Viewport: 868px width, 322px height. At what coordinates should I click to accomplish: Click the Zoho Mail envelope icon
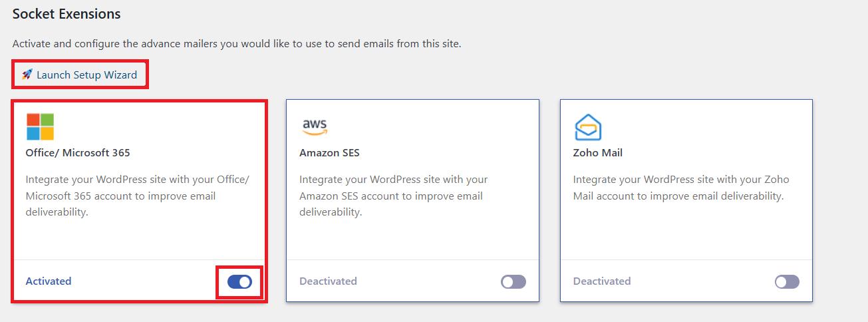[x=587, y=126]
